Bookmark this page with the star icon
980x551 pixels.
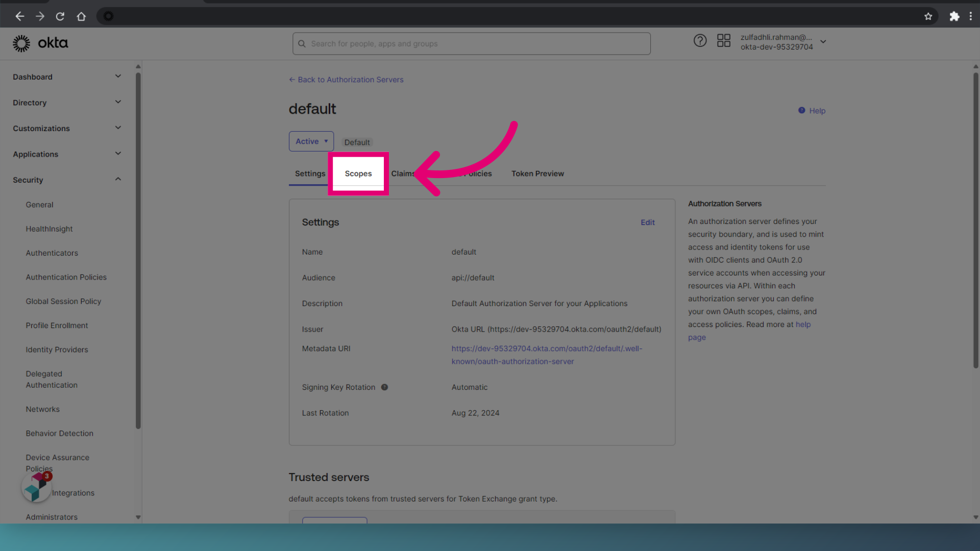point(928,16)
